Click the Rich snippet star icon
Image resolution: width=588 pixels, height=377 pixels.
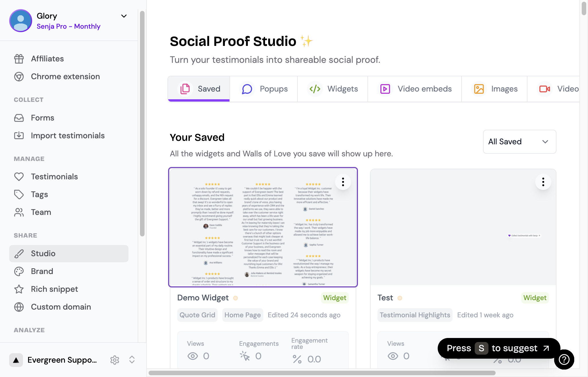pos(19,289)
